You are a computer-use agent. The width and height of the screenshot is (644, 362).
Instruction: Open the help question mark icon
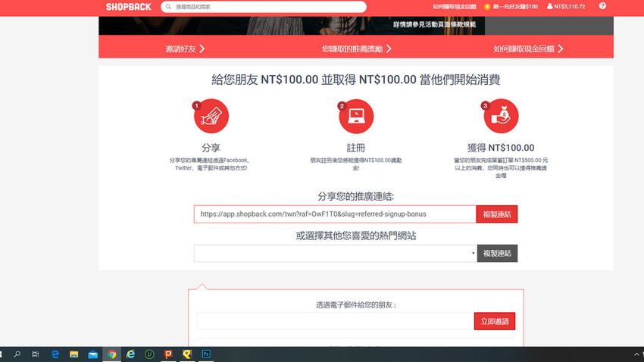pyautogui.click(x=602, y=6)
